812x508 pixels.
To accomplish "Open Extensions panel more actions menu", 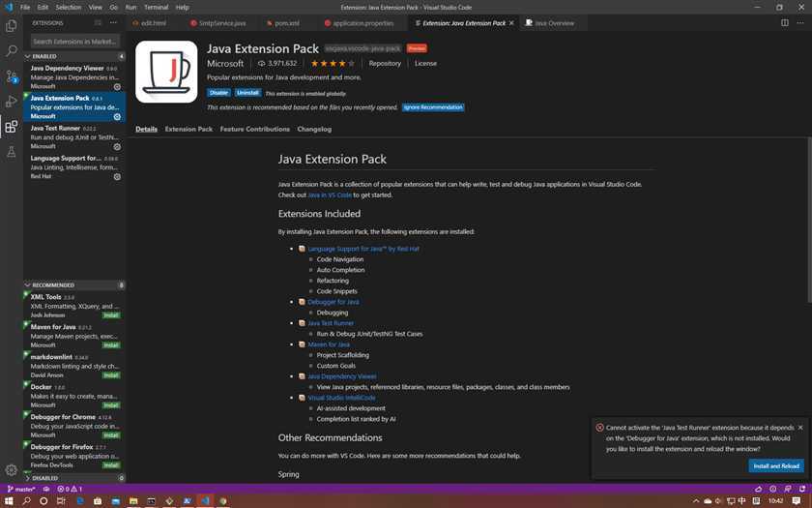I will [x=113, y=23].
